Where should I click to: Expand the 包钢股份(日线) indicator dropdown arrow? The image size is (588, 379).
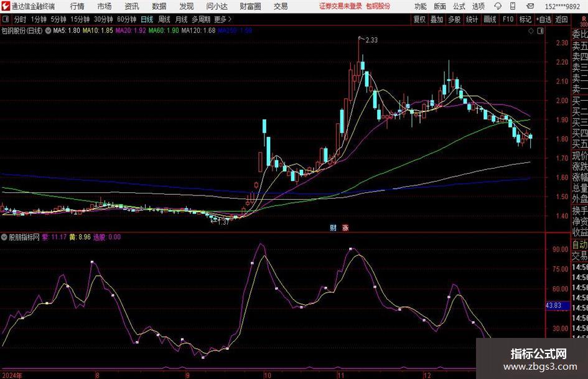49,30
